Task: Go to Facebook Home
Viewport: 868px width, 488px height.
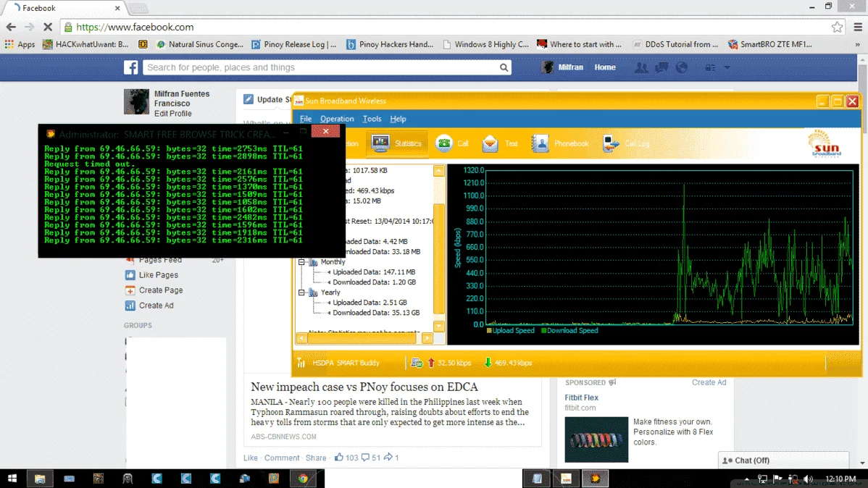Action: coord(605,67)
